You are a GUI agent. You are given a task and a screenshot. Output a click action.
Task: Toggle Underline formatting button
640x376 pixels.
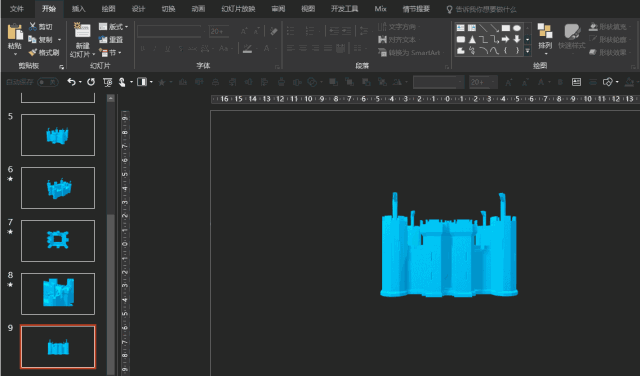(167, 49)
